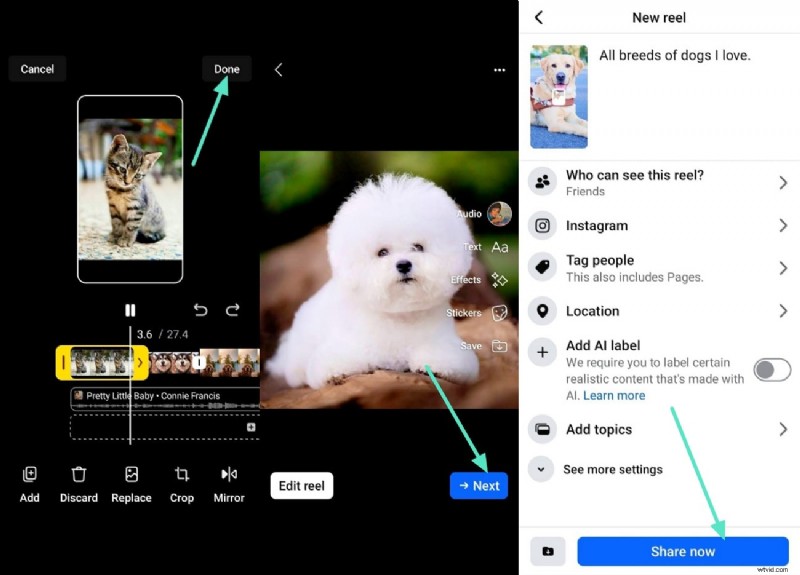Pause the video preview
The width and height of the screenshot is (800, 575).
[x=130, y=310]
